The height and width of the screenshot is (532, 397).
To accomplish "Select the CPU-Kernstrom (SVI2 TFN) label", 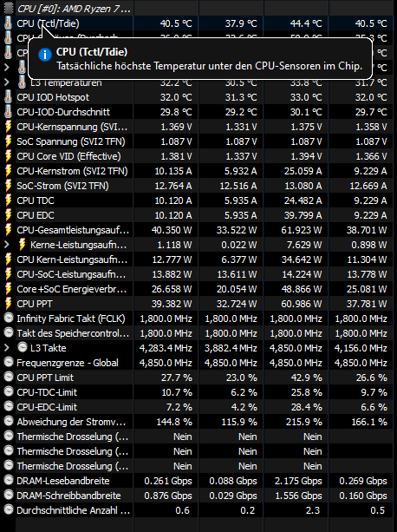I will tap(72, 171).
